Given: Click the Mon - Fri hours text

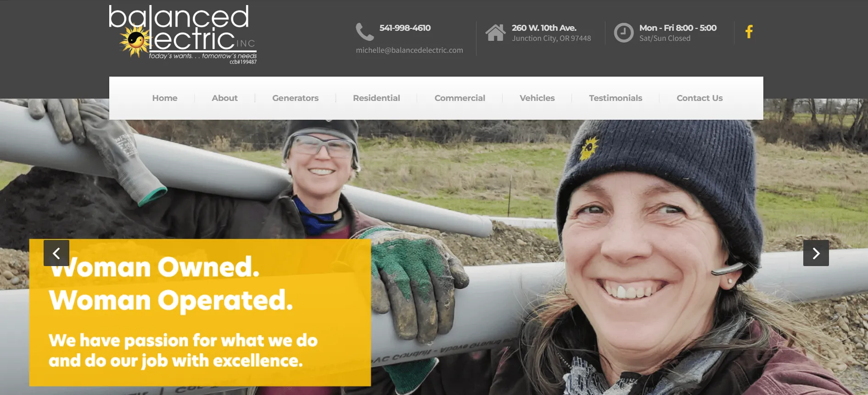Looking at the screenshot, I should pyautogui.click(x=678, y=28).
